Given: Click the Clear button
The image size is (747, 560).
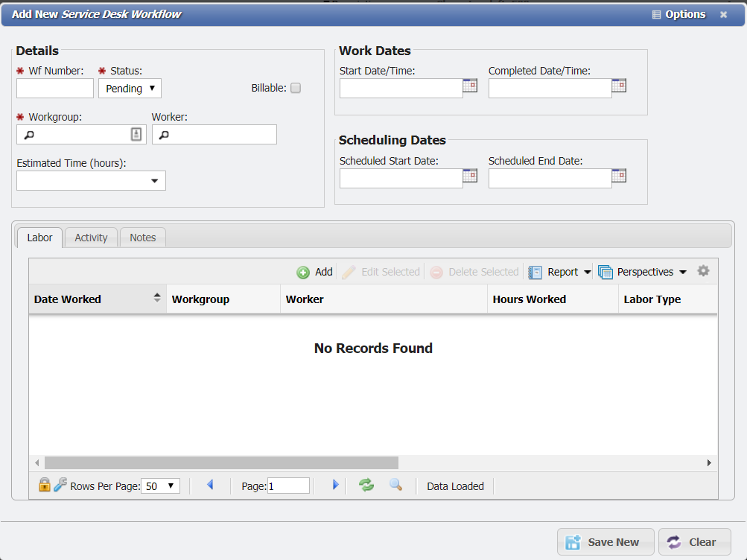Looking at the screenshot, I should 694,542.
